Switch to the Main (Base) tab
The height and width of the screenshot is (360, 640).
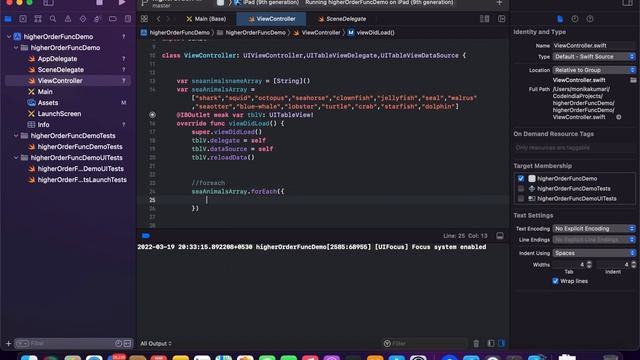(206, 19)
